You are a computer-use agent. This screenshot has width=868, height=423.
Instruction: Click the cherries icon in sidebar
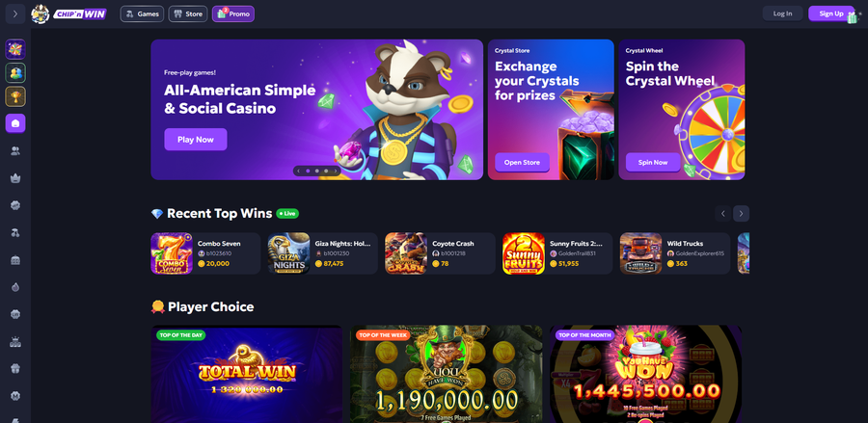point(15,233)
